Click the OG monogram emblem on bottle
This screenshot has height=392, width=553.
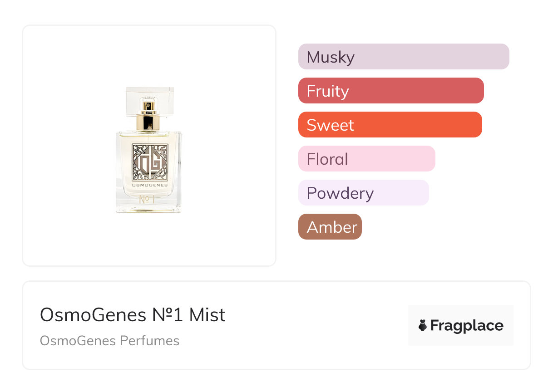click(x=150, y=162)
